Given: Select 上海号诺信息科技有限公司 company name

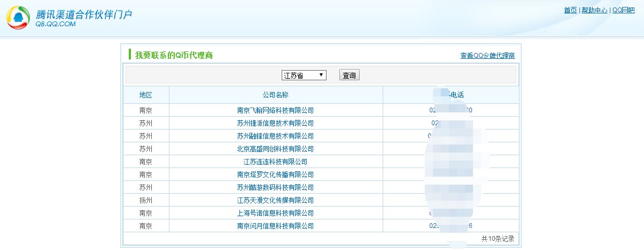Looking at the screenshot, I should point(275,213).
